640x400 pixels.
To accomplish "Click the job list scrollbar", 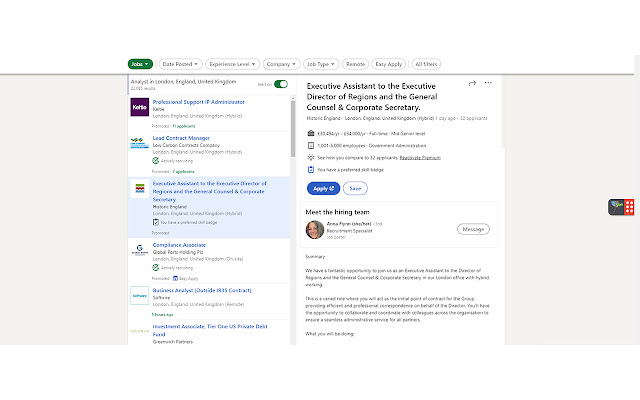I will pos(293,129).
